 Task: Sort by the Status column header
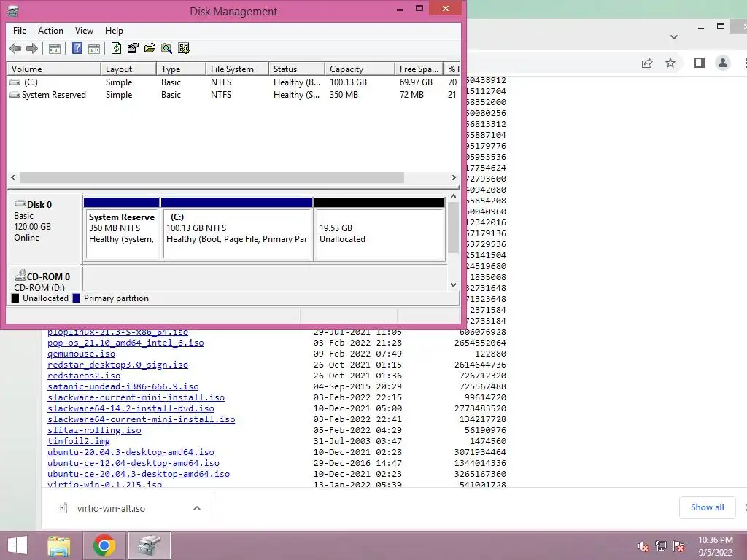297,69
